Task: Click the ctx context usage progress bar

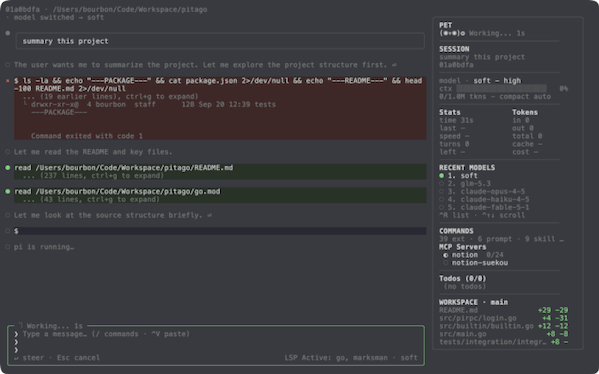Action: [502, 89]
